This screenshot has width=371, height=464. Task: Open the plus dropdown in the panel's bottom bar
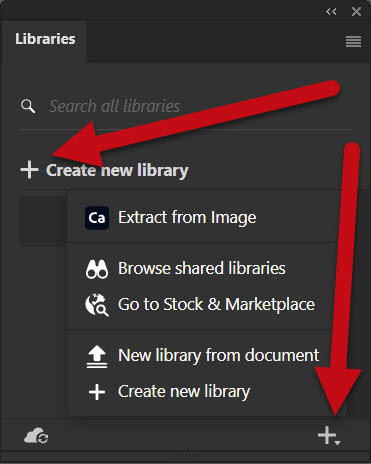[x=329, y=436]
